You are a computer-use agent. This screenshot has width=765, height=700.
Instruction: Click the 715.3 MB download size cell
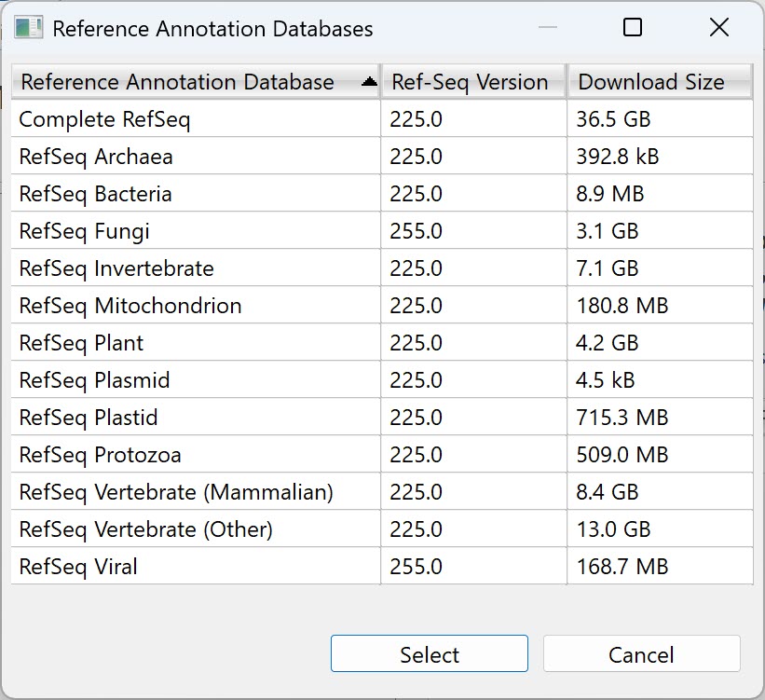(x=660, y=418)
